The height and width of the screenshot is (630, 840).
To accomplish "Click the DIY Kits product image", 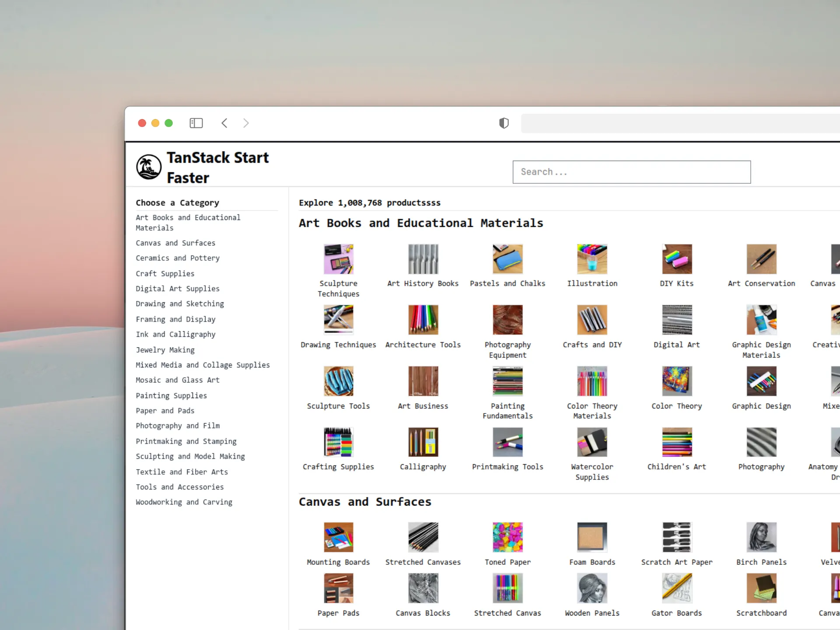I will coord(677,259).
